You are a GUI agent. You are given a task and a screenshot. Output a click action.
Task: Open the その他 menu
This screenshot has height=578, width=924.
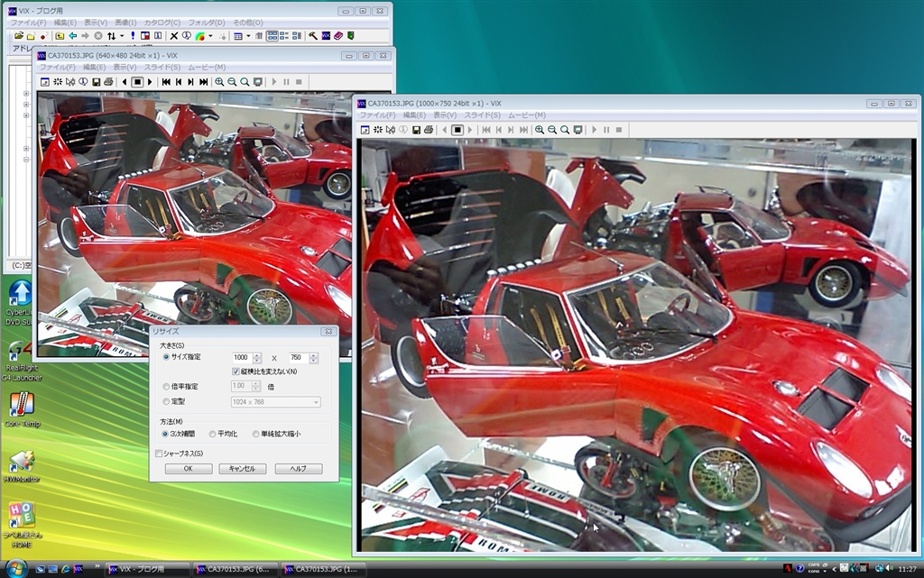pos(247,23)
